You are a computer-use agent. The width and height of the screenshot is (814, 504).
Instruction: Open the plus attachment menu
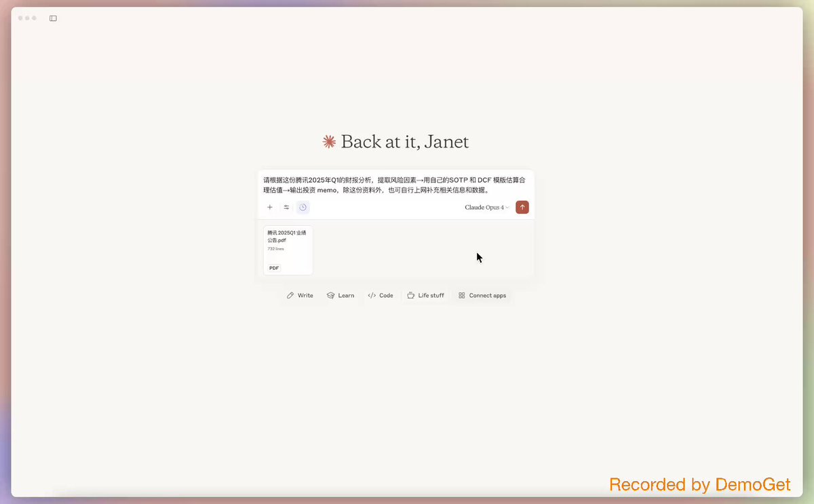tap(270, 208)
